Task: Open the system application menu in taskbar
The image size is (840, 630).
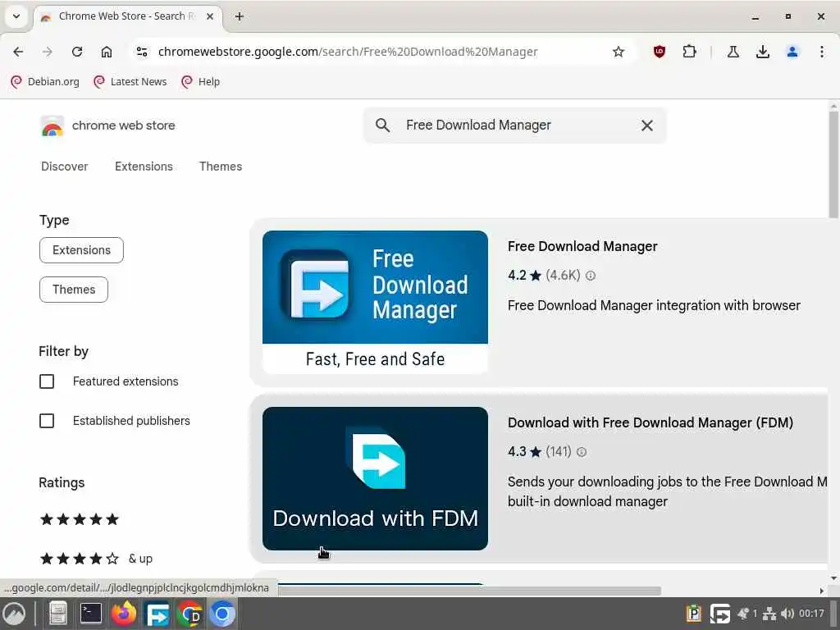Action: pyautogui.click(x=14, y=614)
